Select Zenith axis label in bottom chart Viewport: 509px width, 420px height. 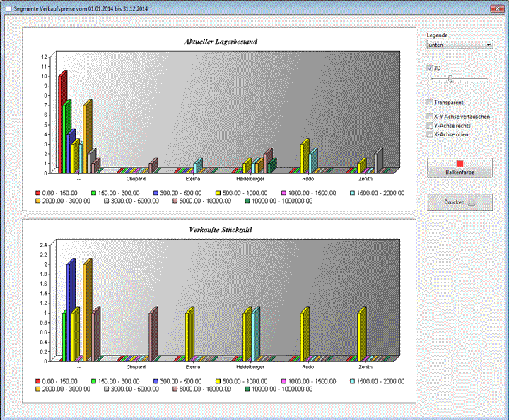point(365,367)
